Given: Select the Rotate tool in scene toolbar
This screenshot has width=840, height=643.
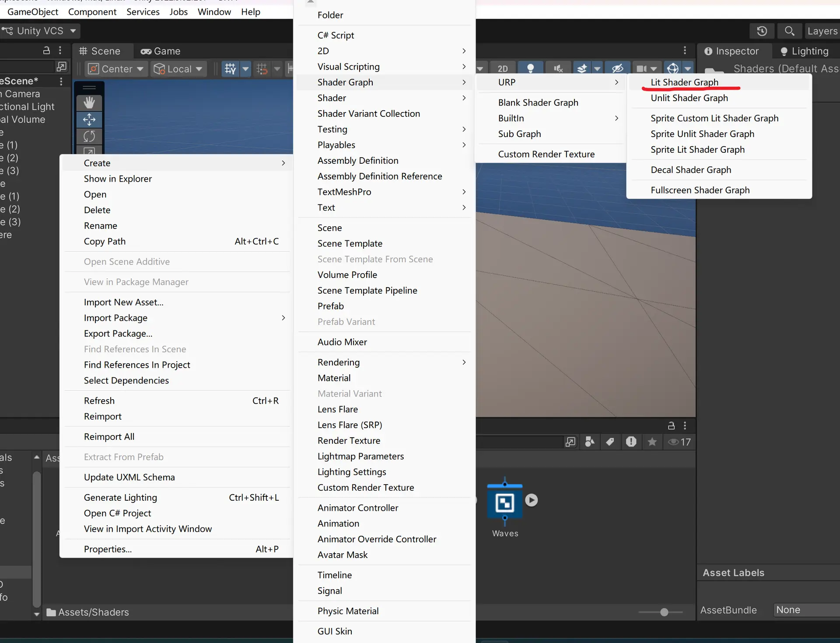Looking at the screenshot, I should [89, 136].
